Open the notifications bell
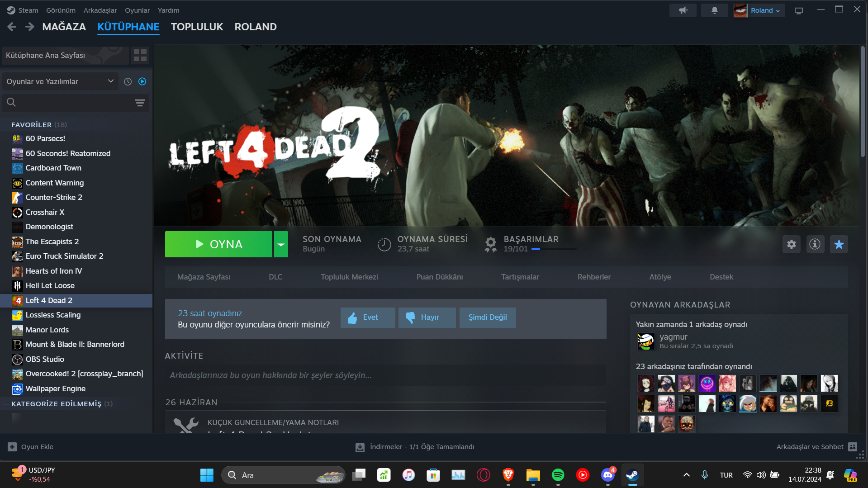 tap(715, 10)
